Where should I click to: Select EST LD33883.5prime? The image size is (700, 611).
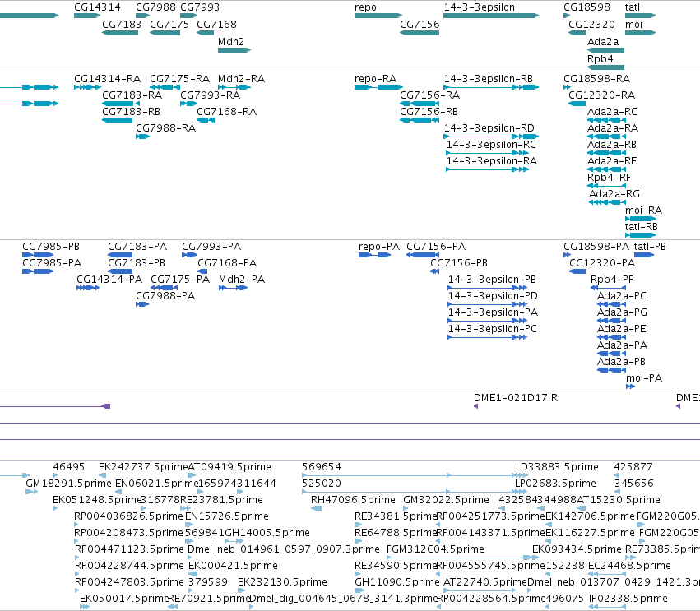point(557,468)
